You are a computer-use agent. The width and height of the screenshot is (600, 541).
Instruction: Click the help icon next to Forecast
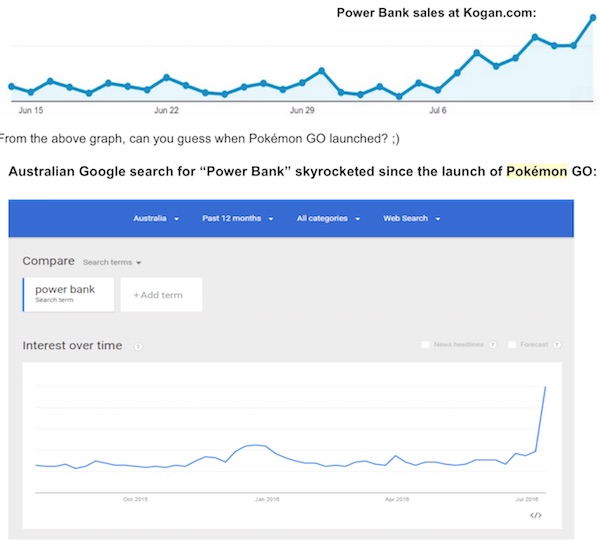pos(556,345)
